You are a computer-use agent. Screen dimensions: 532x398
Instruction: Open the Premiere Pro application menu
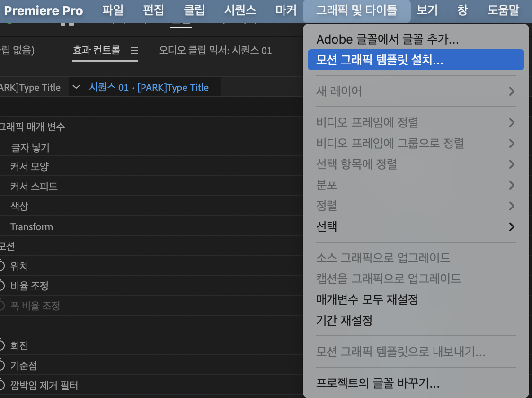coord(44,10)
